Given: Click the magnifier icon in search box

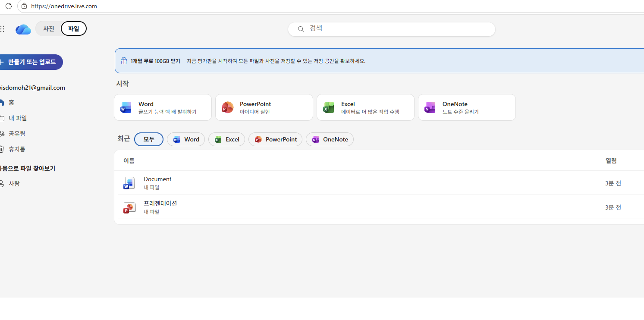Looking at the screenshot, I should click(x=301, y=29).
